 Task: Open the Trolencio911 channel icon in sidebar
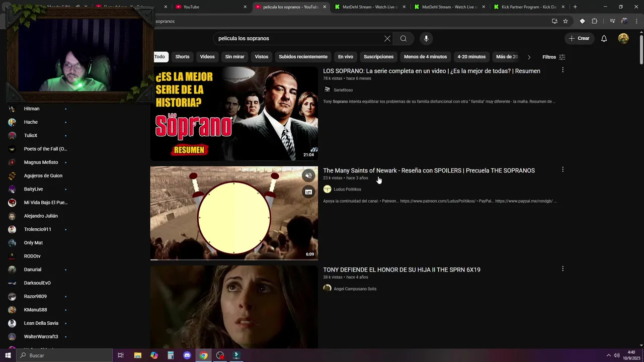[x=12, y=229]
